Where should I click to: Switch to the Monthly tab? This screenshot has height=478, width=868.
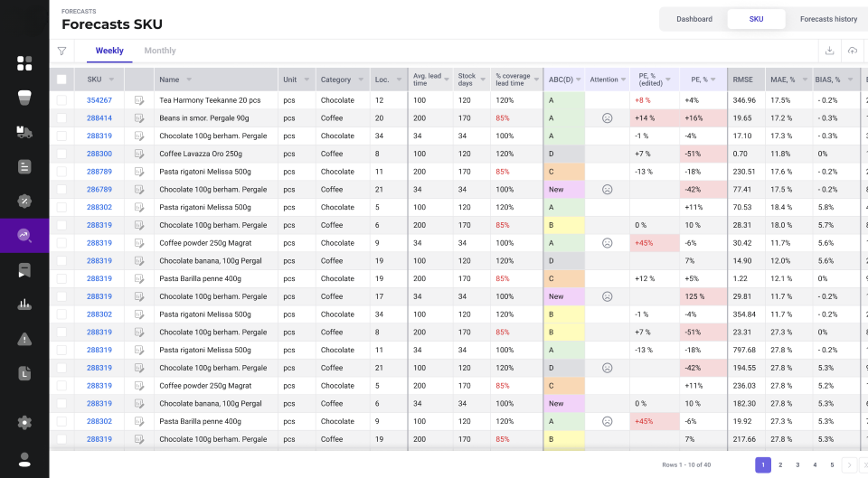coord(160,51)
